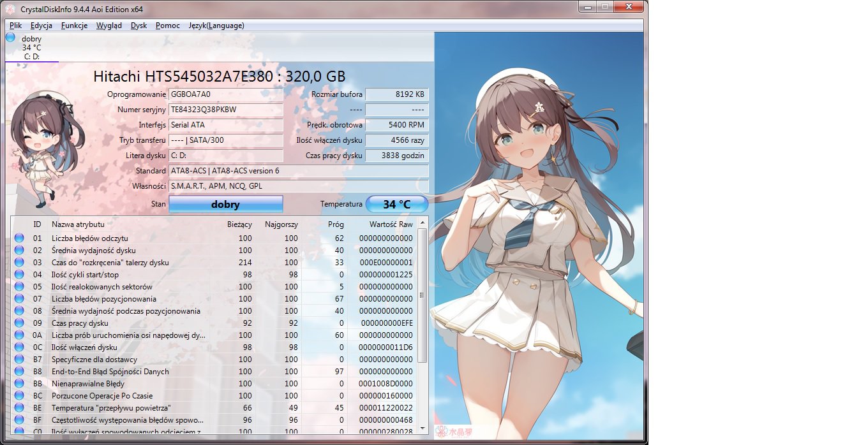868x445 pixels.
Task: Select the Wartość Raw column header
Action: [391, 224]
